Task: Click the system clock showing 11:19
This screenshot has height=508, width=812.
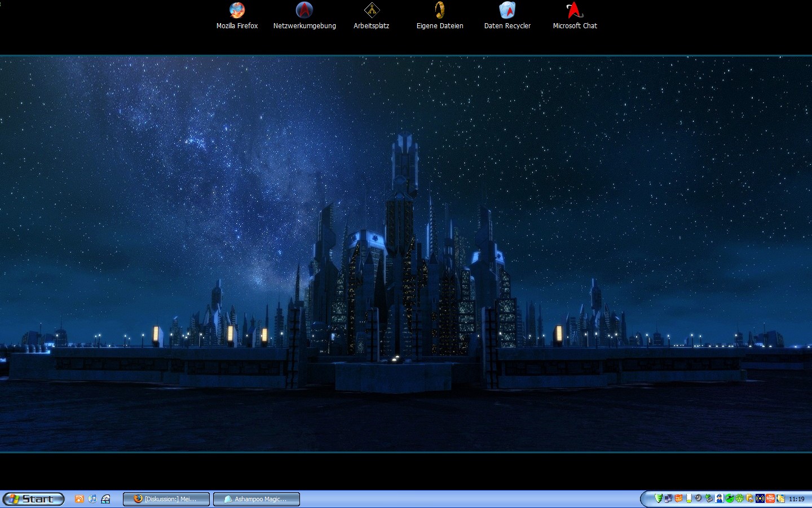Action: click(797, 499)
